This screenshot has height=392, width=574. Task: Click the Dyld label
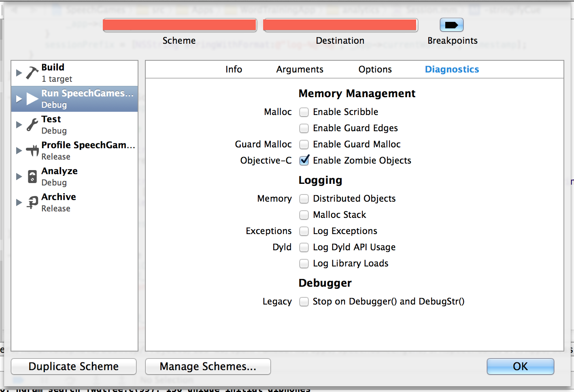point(282,247)
